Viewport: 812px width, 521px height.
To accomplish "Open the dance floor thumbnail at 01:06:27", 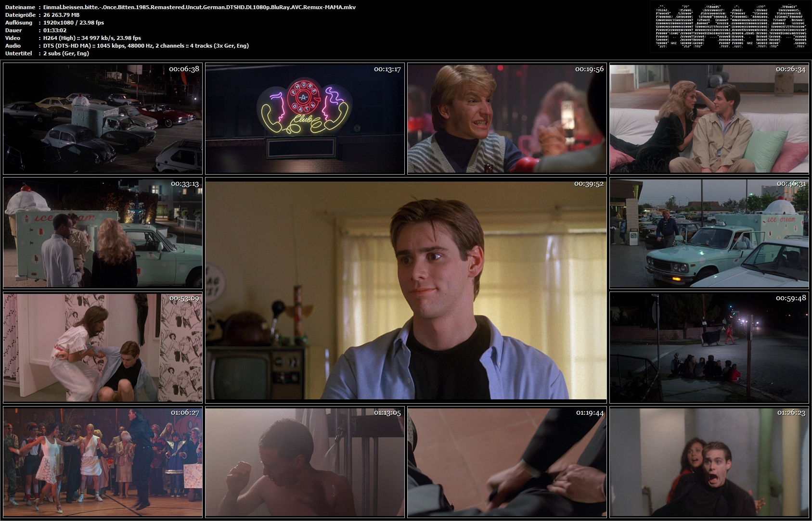I will tap(103, 462).
